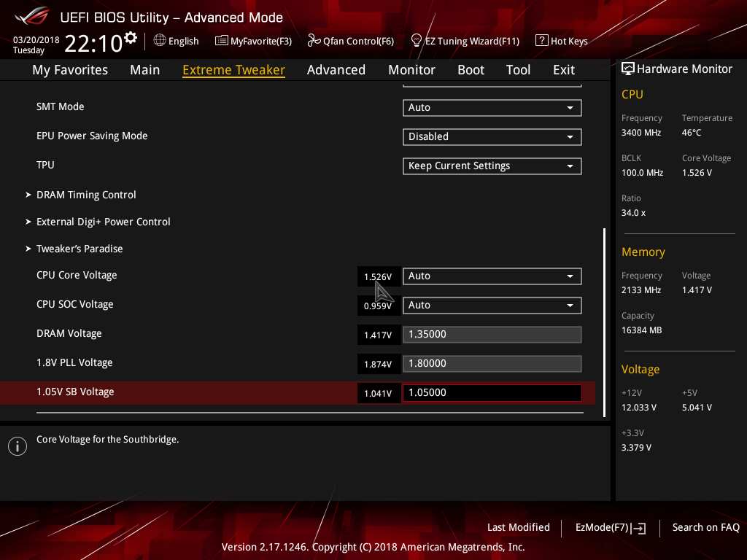Click Ratio 34.0 x value
This screenshot has width=747, height=560.
click(x=634, y=213)
